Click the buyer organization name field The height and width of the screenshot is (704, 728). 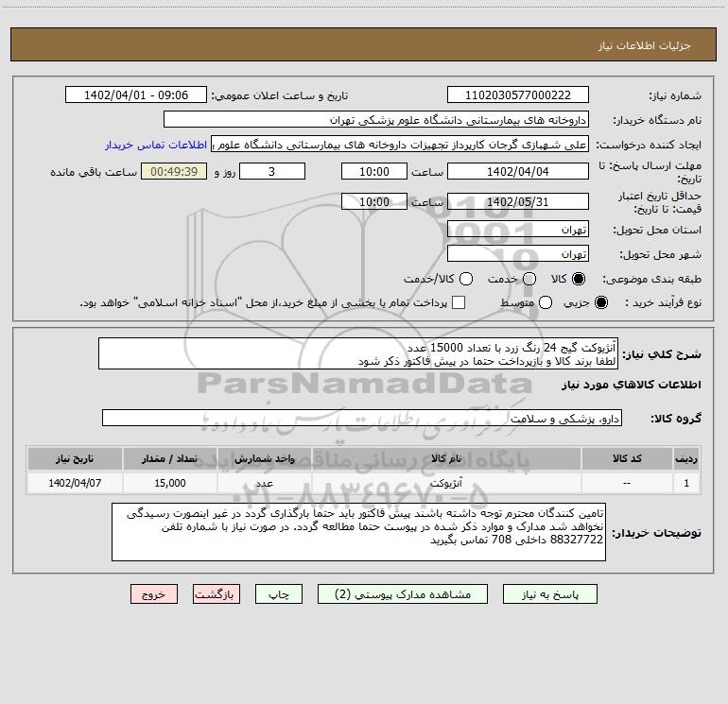(376, 120)
